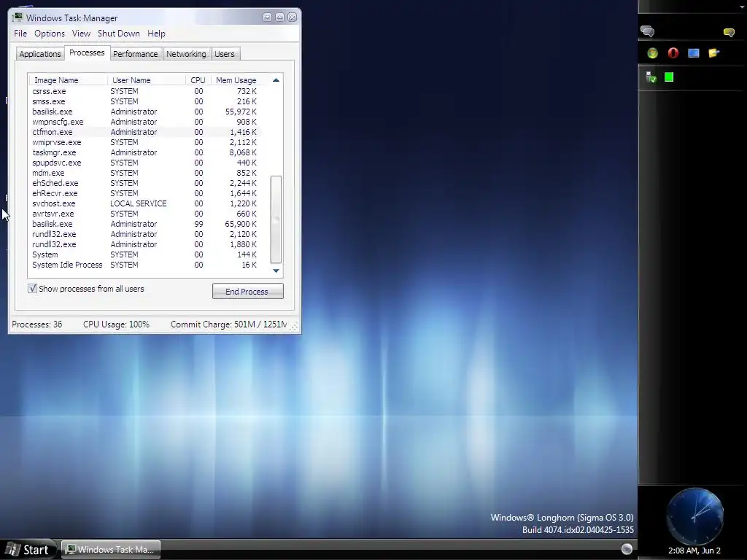Select the ehRecvr.exe process
747x560 pixels.
click(145, 193)
